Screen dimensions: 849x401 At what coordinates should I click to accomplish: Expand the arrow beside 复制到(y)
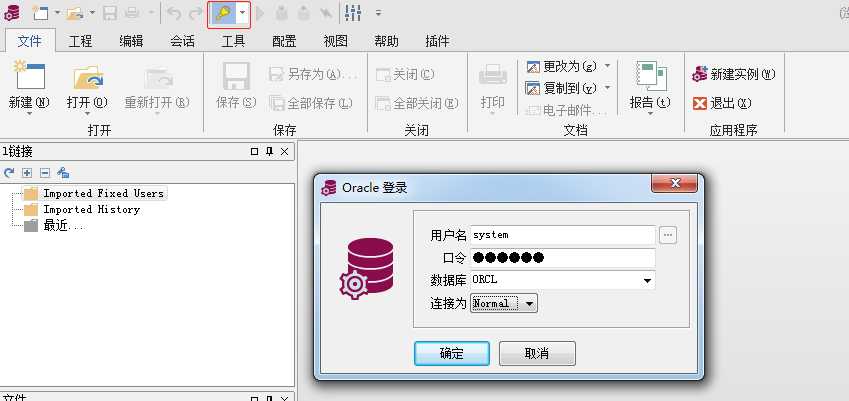point(607,87)
